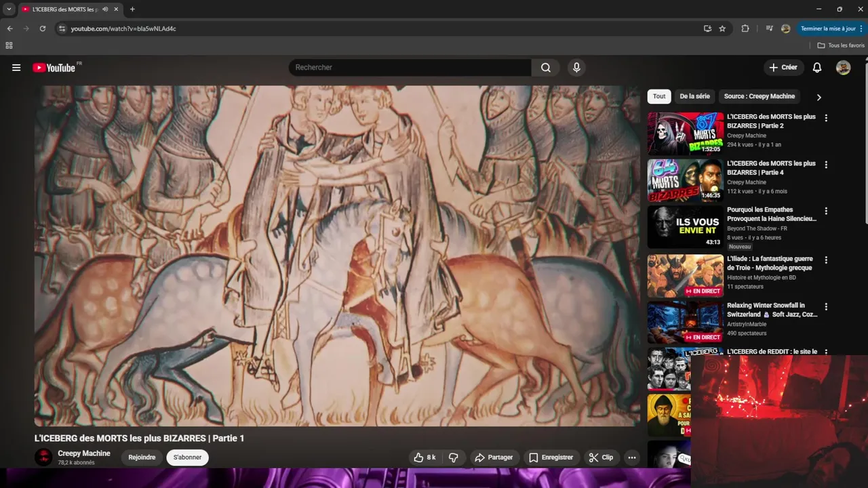
Task: Select the Source : Creepy Machine chip
Action: pyautogui.click(x=759, y=96)
